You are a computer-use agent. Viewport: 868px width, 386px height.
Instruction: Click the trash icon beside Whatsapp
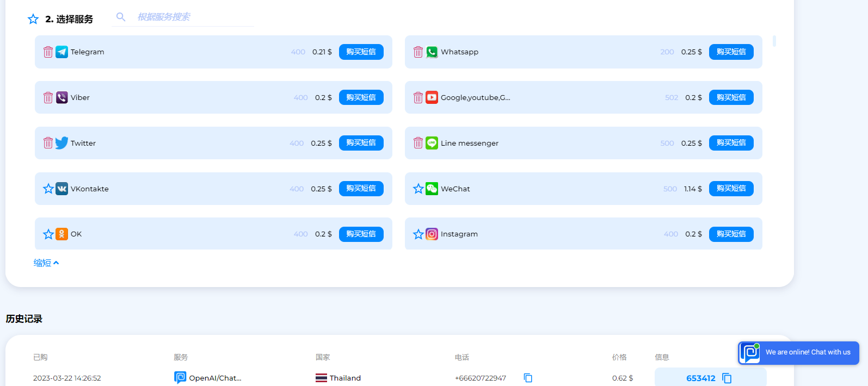[418, 52]
